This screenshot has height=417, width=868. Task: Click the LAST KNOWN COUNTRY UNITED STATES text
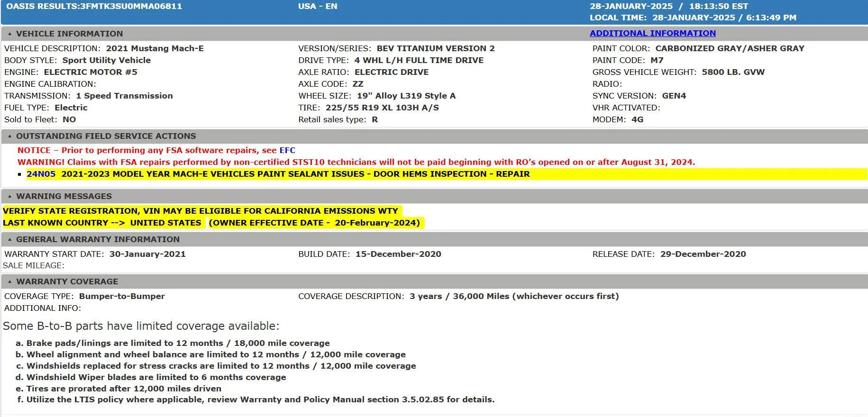coord(102,223)
